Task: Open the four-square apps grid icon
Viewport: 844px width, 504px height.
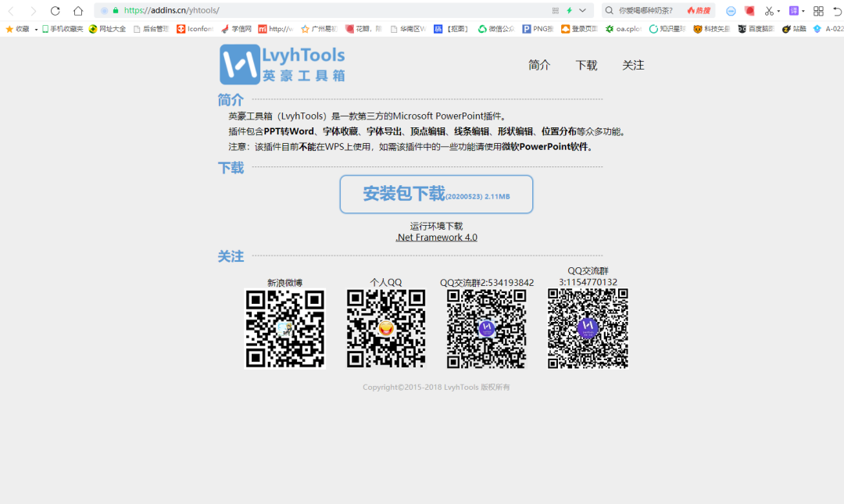Action: (818, 11)
